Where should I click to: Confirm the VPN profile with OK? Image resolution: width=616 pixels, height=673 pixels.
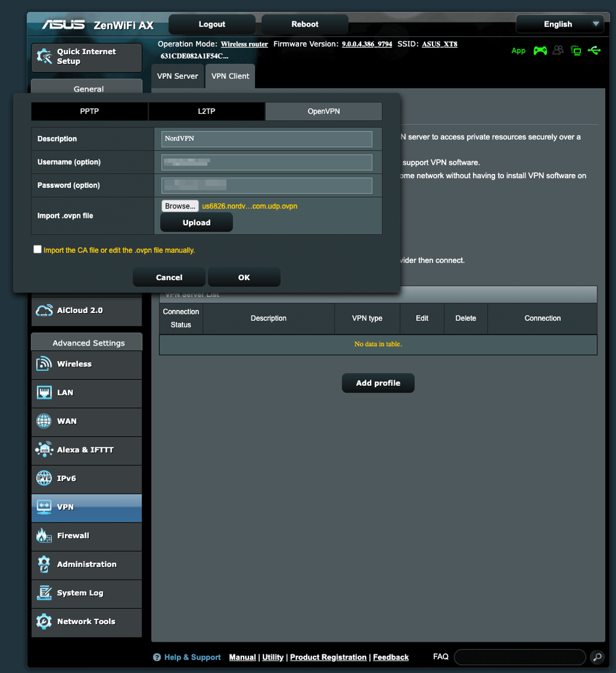(x=244, y=278)
